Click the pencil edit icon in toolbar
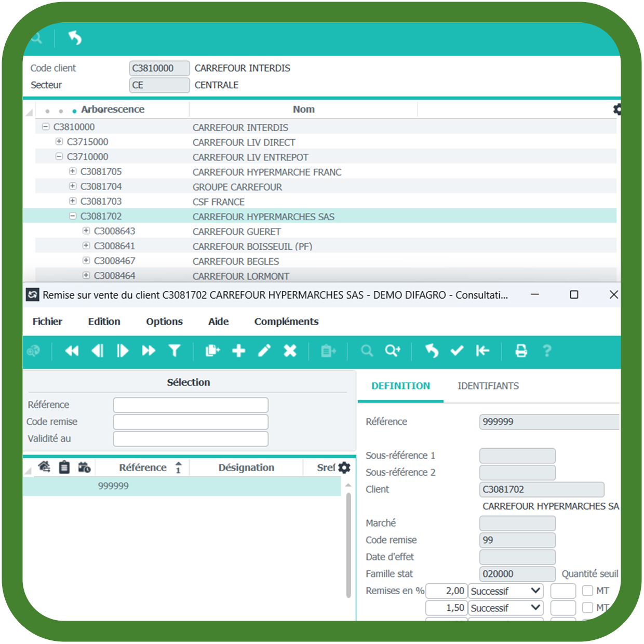644x644 pixels. coord(264,351)
